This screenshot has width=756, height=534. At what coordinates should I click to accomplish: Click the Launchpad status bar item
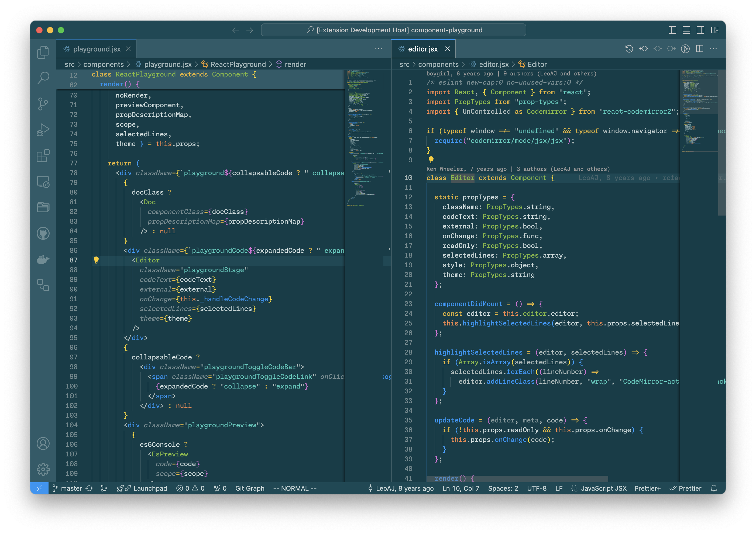pos(142,488)
